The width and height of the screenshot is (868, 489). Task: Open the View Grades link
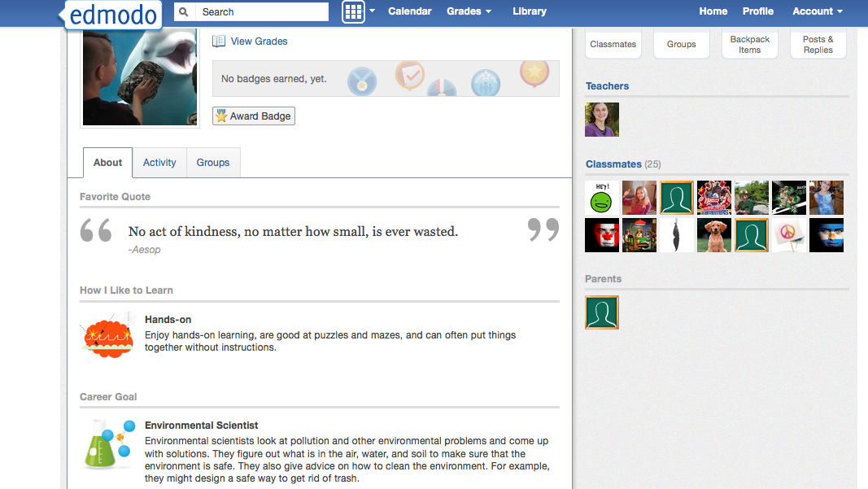(x=259, y=41)
